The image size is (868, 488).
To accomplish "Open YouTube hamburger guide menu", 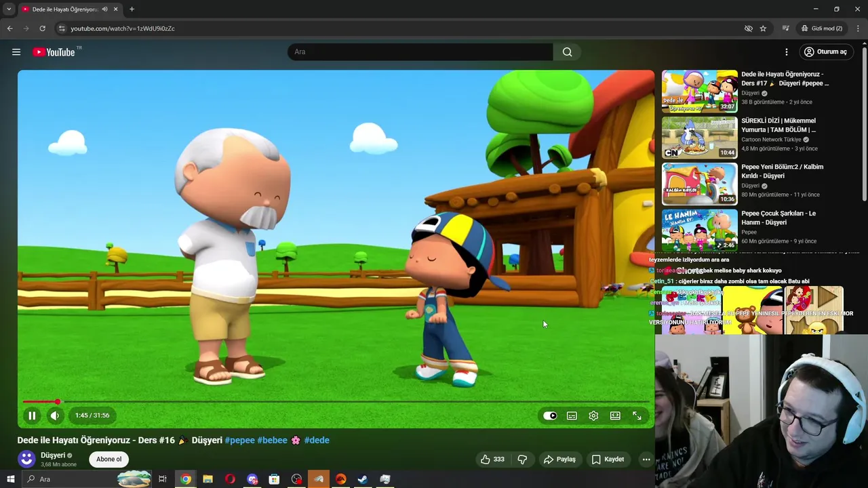I will tap(16, 52).
